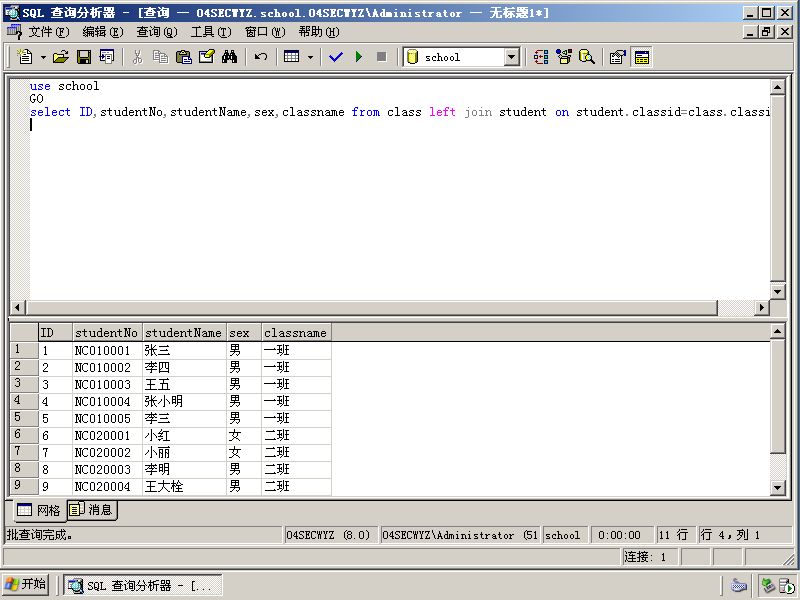Save the query using the floppy disk icon
Viewport: 800px width, 600px height.
coord(84,57)
